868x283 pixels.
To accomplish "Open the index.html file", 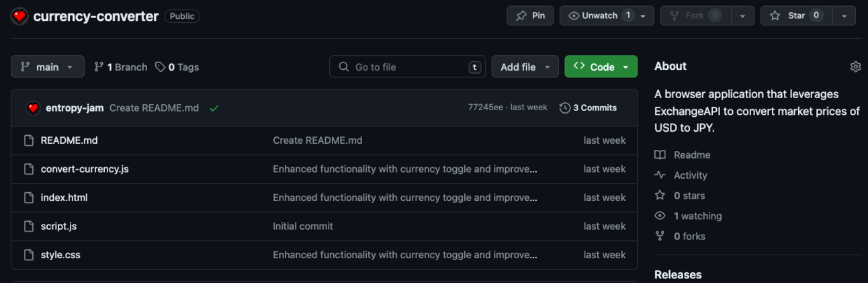I will point(64,198).
